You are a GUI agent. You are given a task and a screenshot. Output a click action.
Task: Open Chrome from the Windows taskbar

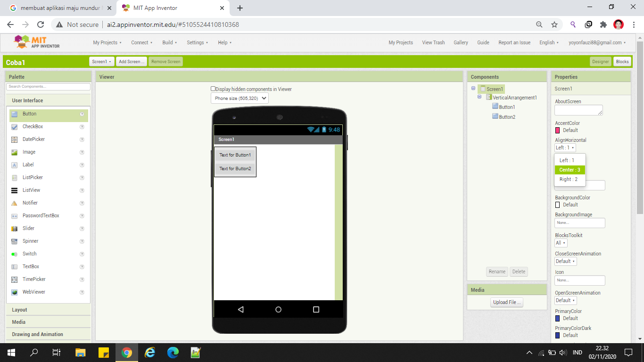point(126,353)
